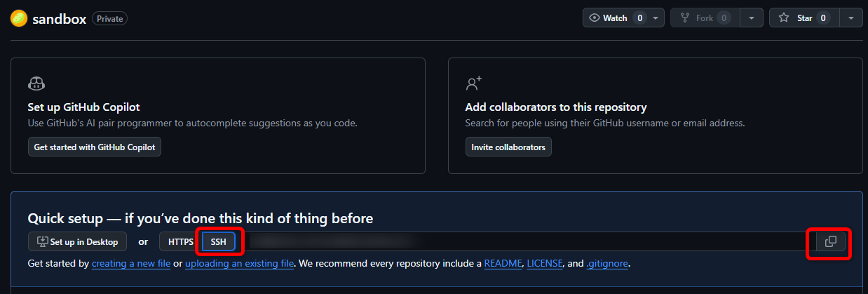The height and width of the screenshot is (294, 868).
Task: Copy the repository URL to clipboard
Action: point(831,242)
